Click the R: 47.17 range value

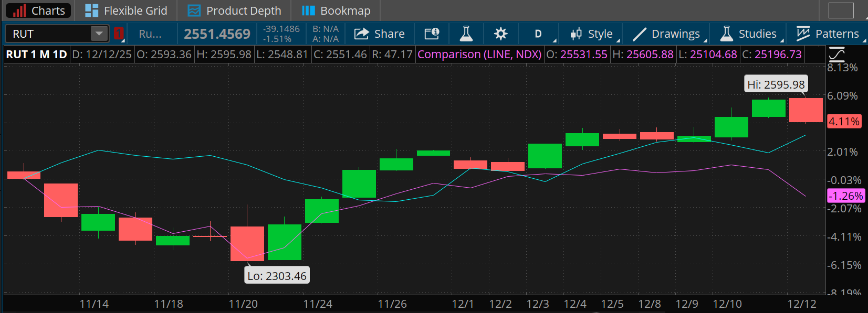[392, 54]
